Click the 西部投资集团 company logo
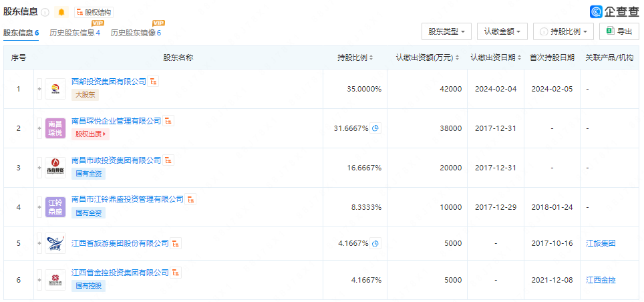The height and width of the screenshot is (302, 644). [x=55, y=89]
